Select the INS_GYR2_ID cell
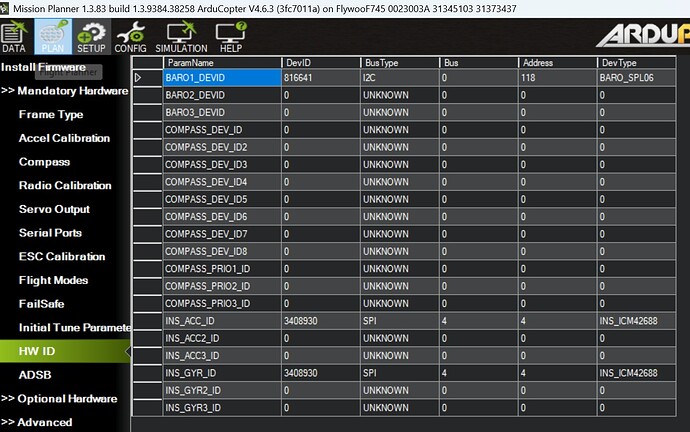Viewport: 690px width, 432px height. pyautogui.click(x=222, y=391)
